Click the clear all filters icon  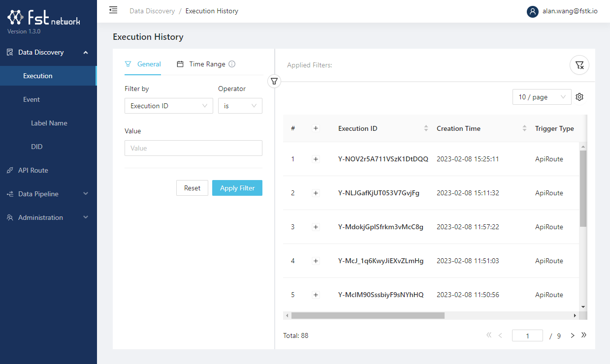[x=579, y=65]
